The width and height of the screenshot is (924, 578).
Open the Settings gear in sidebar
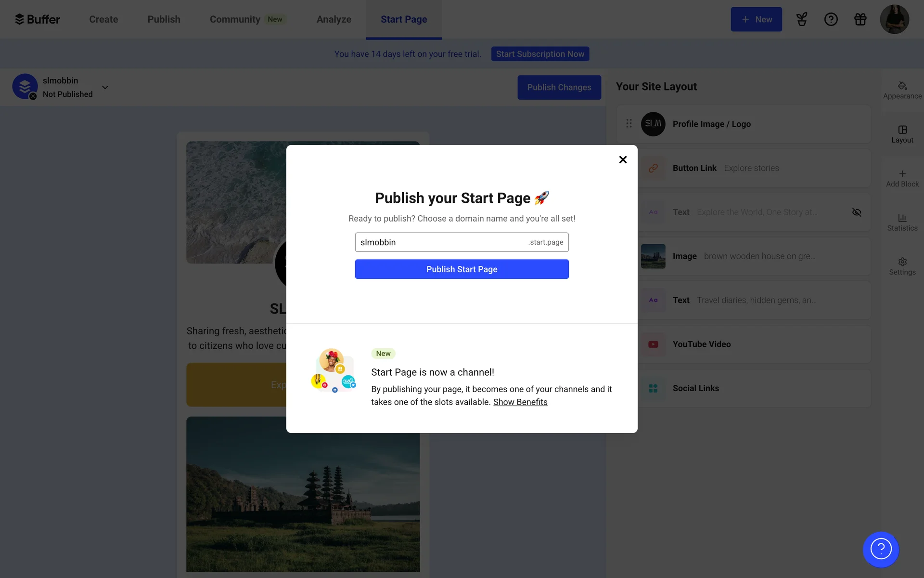point(902,266)
